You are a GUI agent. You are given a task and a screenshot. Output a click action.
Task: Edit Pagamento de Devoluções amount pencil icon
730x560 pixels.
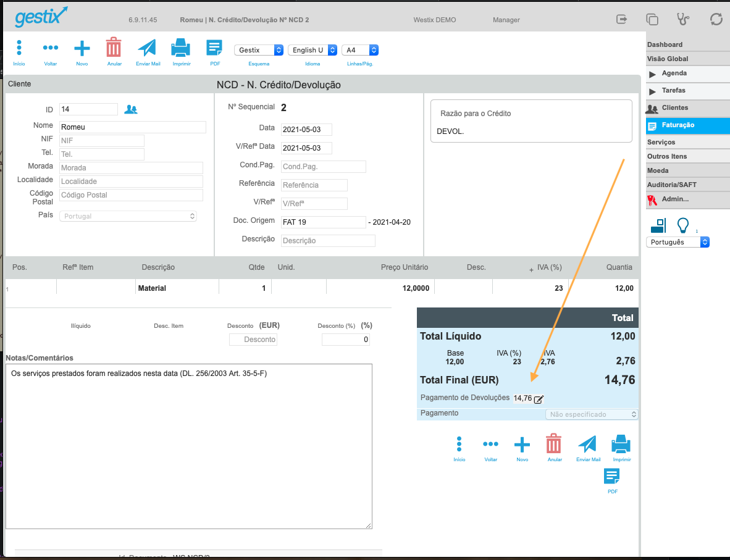539,399
